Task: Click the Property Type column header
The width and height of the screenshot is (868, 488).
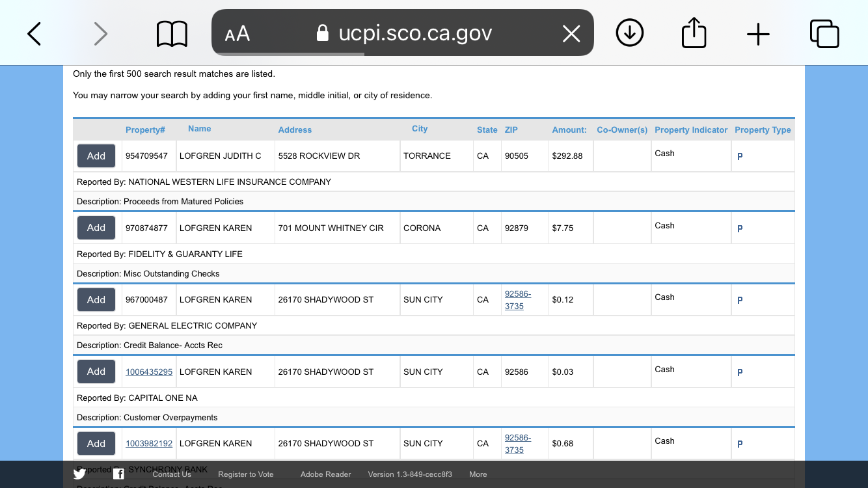Action: 763,130
